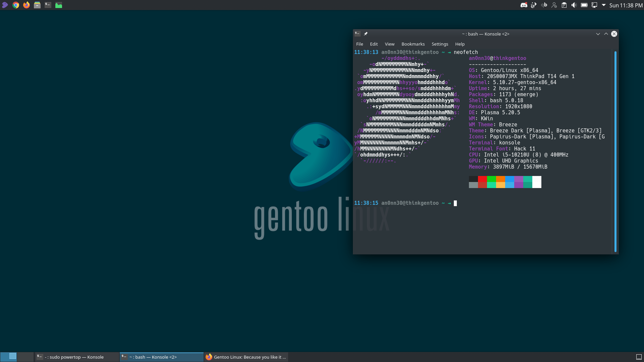644x362 pixels.
Task: Toggle the Konsole window pin button
Action: coord(366,34)
